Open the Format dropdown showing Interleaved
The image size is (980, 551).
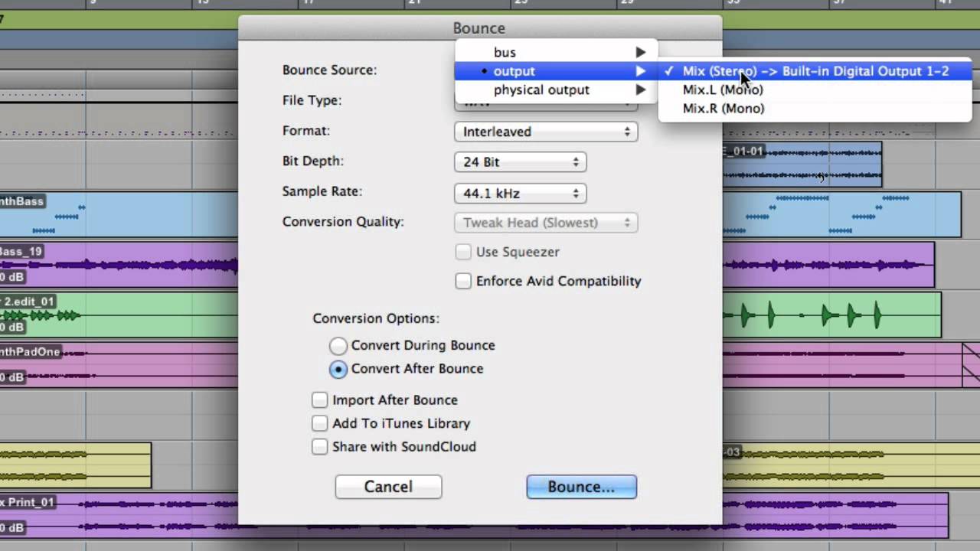pyautogui.click(x=546, y=132)
